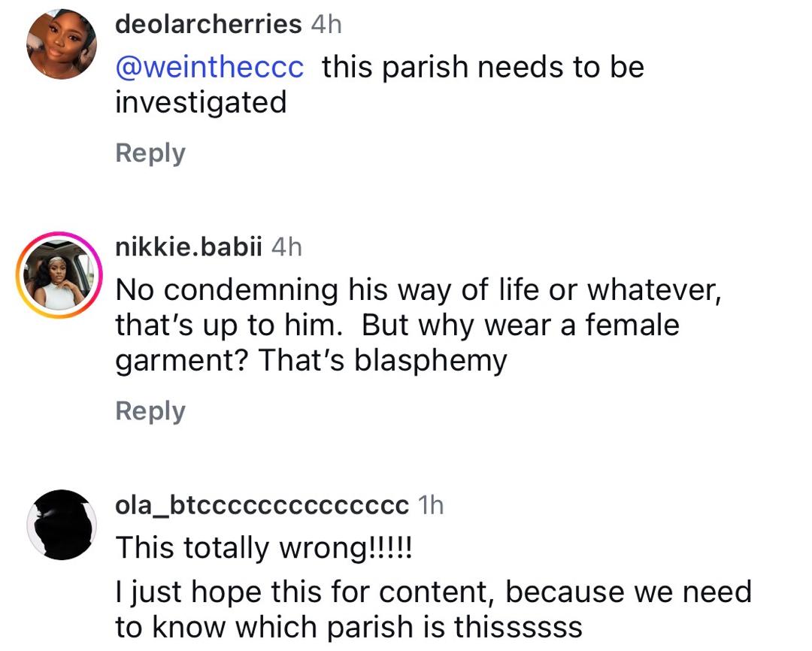Click the word "investigated" in first comment
Viewport: 812px width, 651px height.
pos(201,101)
